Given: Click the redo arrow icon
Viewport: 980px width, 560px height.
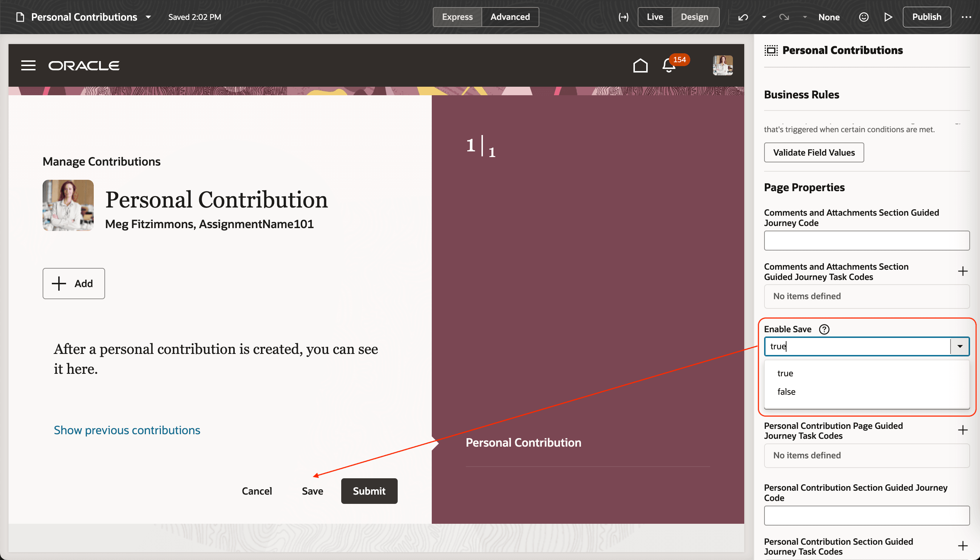Looking at the screenshot, I should point(784,17).
